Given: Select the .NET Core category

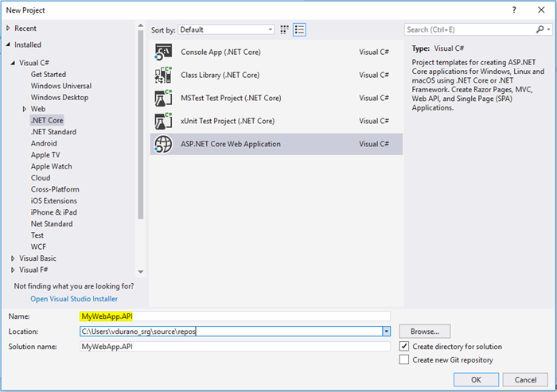Looking at the screenshot, I should click(x=47, y=120).
